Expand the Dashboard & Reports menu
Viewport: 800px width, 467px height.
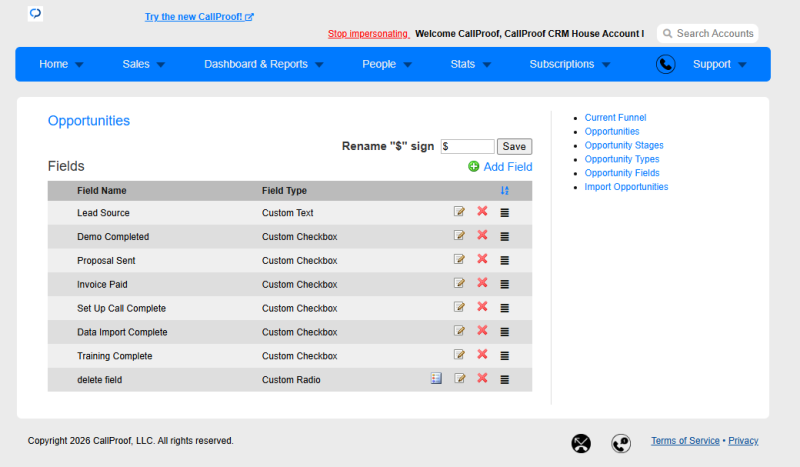(x=264, y=64)
